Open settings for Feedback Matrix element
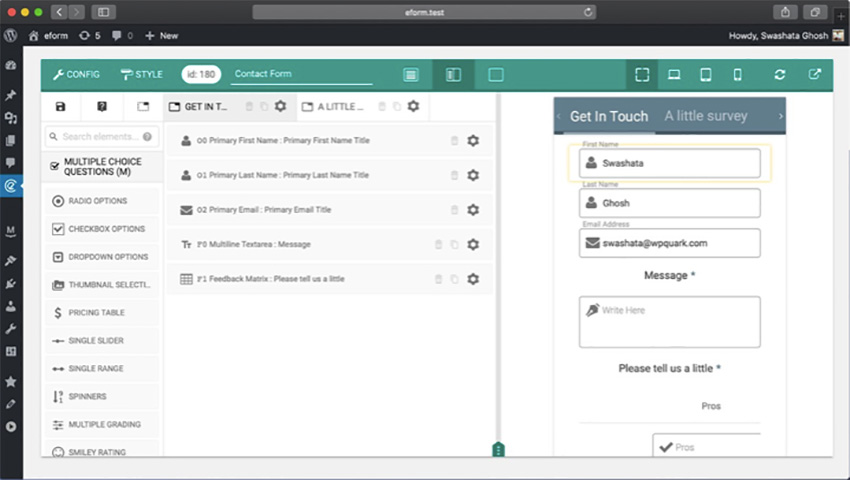 pos(473,279)
